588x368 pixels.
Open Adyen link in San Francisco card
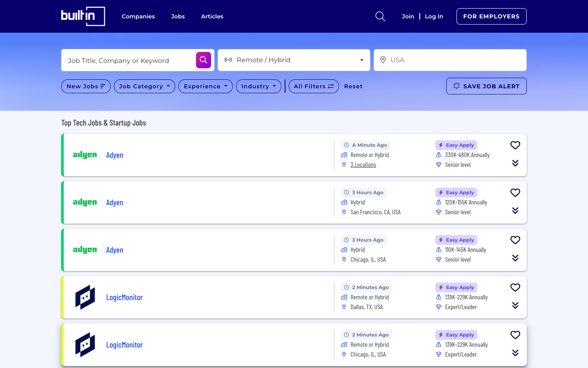115,202
